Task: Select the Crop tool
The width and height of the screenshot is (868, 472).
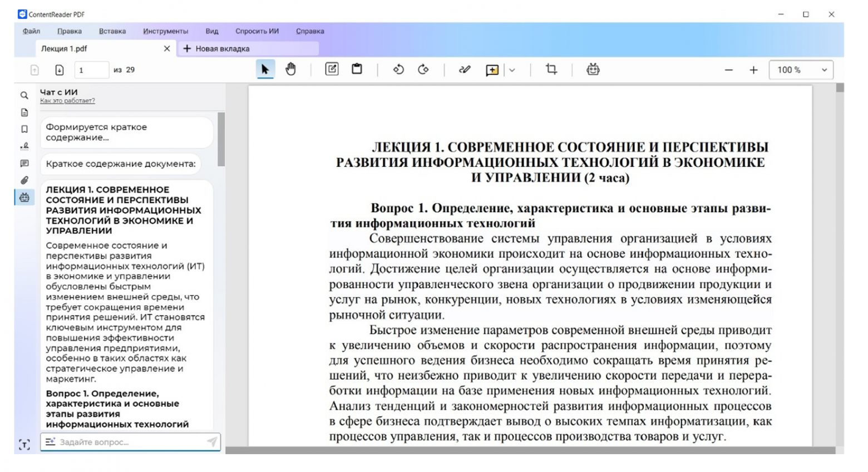Action: (x=550, y=68)
